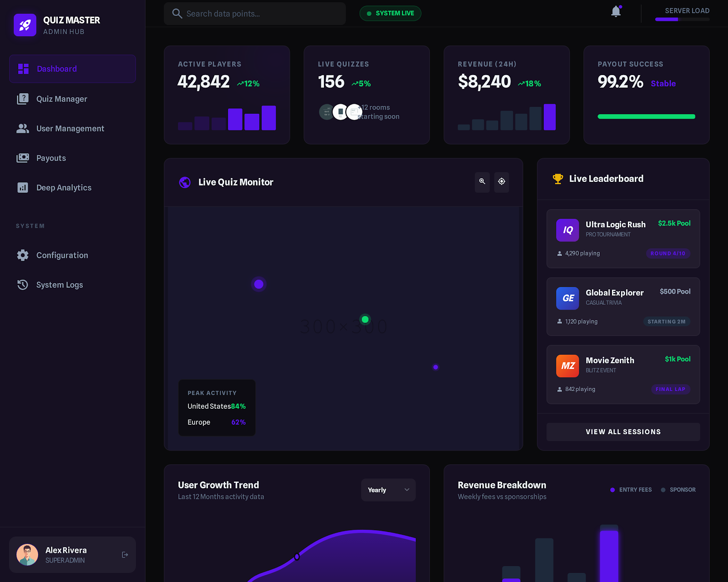Select the User Management sidebar icon
Image resolution: width=728 pixels, height=582 pixels.
[23, 128]
